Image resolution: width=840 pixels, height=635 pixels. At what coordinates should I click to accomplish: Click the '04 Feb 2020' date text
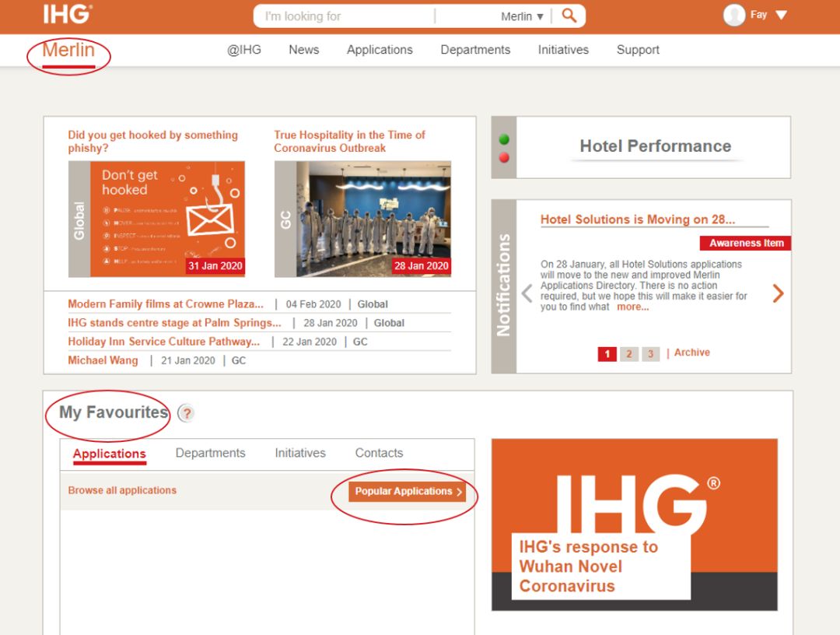click(313, 304)
